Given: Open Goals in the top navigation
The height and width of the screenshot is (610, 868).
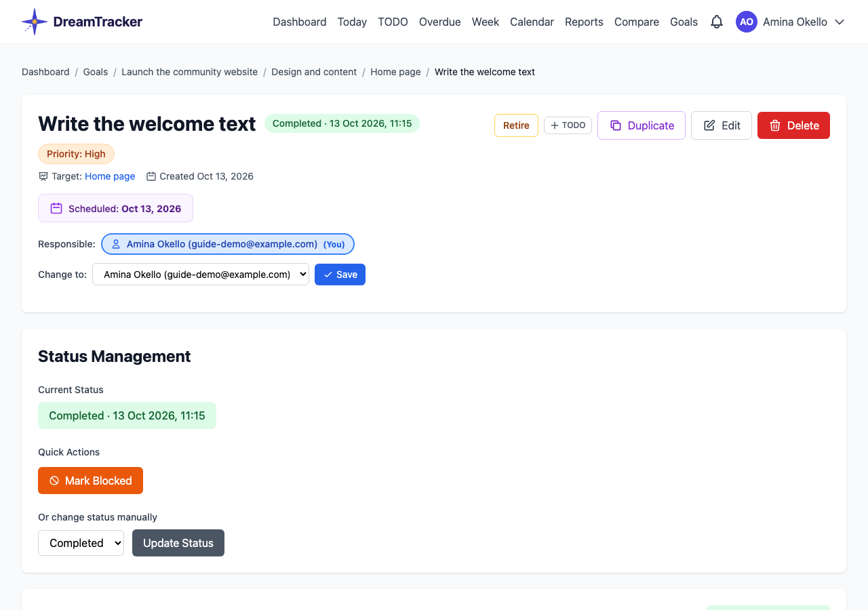Looking at the screenshot, I should (684, 22).
